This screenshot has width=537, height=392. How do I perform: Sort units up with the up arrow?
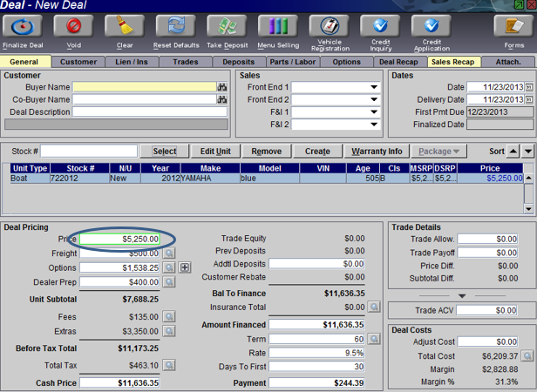pos(513,151)
